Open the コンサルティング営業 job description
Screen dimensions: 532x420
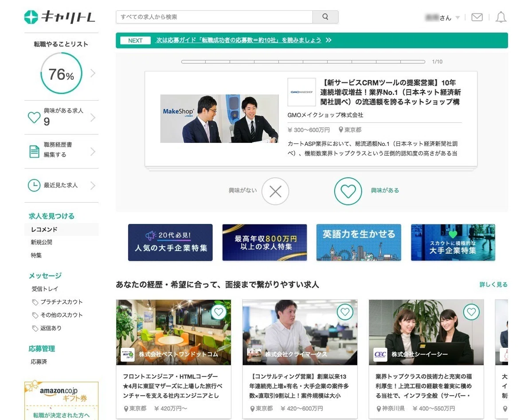point(300,386)
